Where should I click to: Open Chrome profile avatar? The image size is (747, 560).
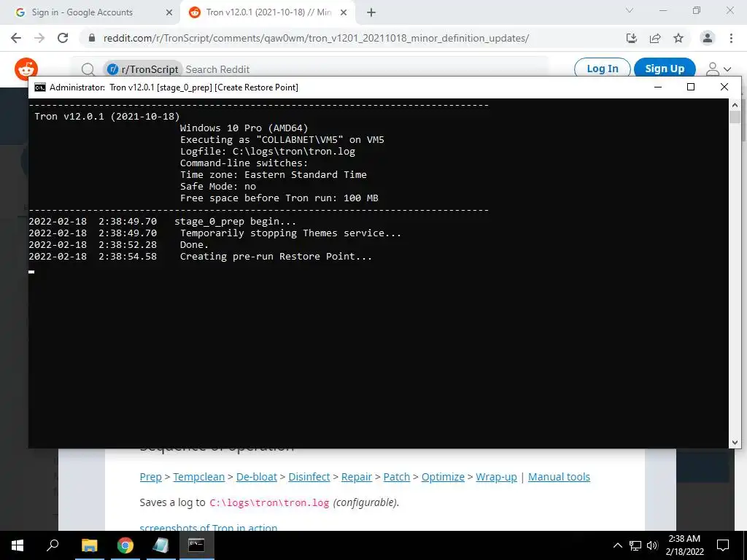(708, 38)
